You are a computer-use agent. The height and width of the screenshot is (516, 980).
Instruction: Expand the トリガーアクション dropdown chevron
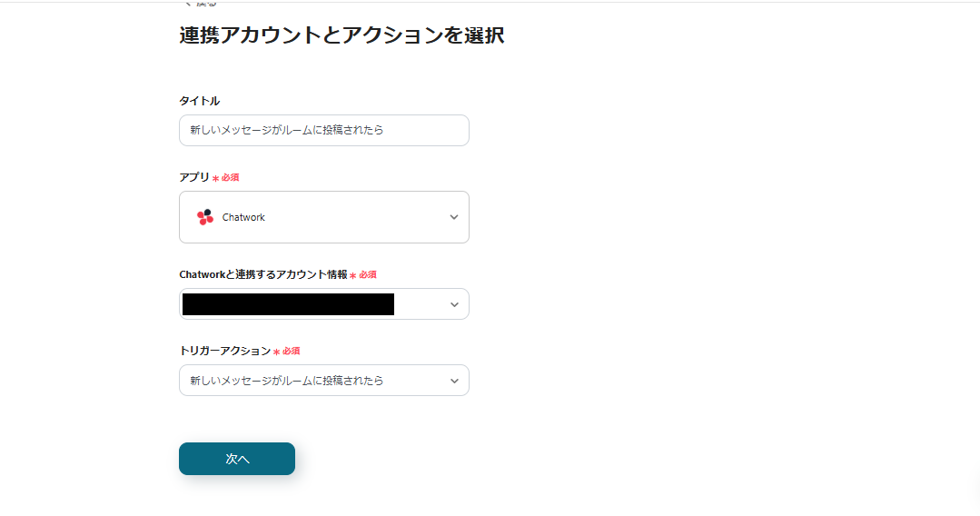click(454, 381)
